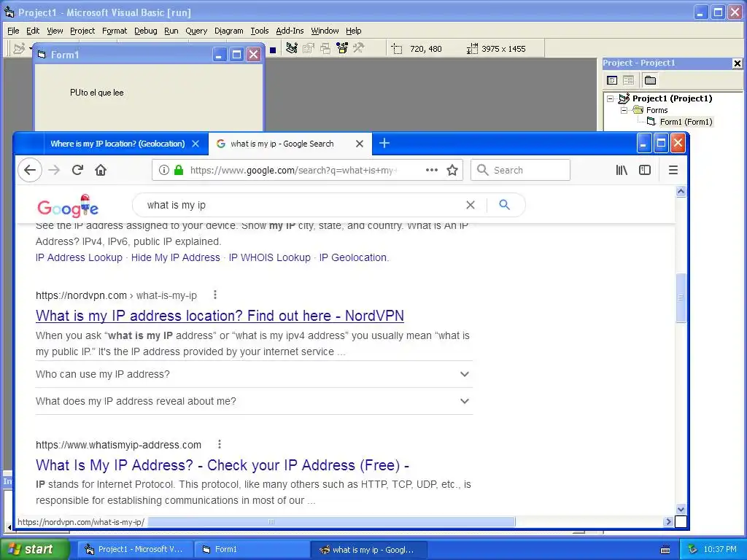The width and height of the screenshot is (747, 560).
Task: Open 'What Is My IP Address? - Check your IP' link
Action: click(222, 465)
